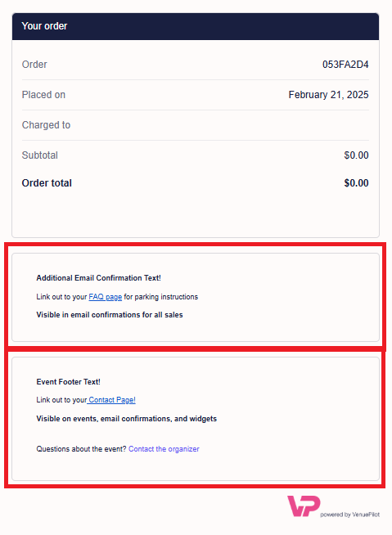Click the Your order header bar

tap(196, 26)
